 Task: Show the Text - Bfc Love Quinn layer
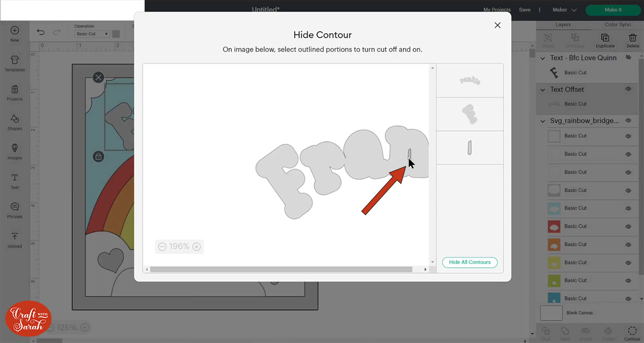628,57
